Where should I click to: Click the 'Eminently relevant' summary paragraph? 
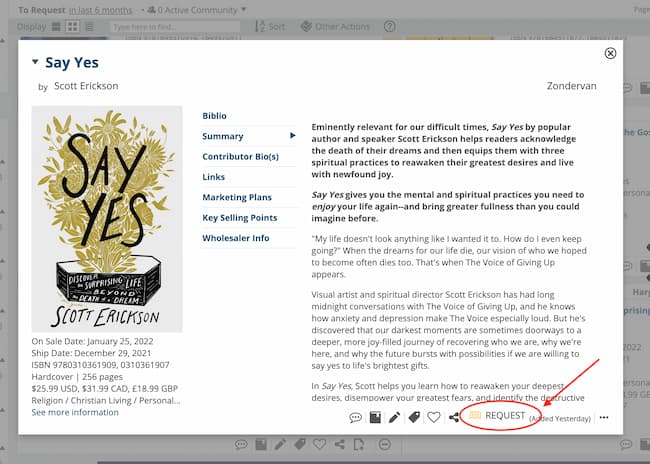[x=444, y=151]
